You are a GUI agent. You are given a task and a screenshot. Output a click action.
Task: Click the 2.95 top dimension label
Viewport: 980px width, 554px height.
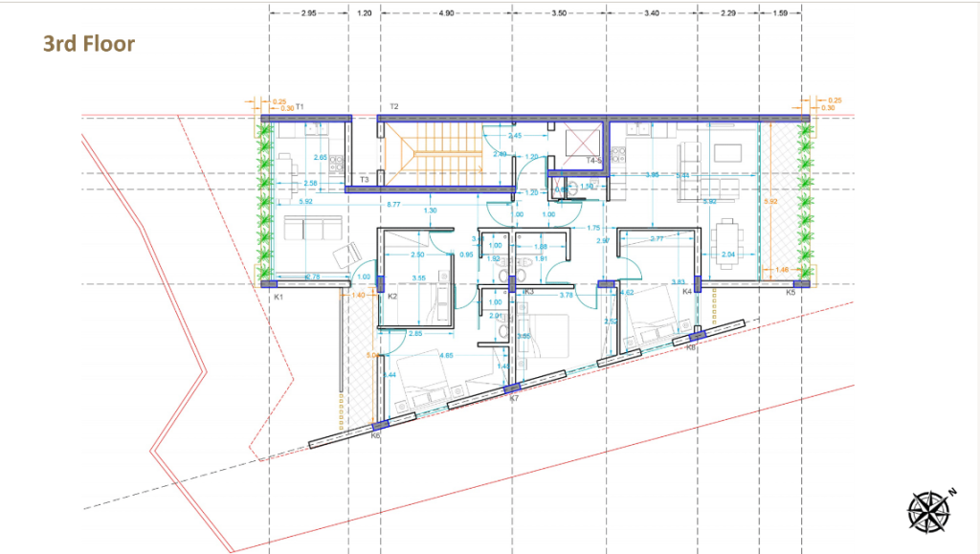click(x=308, y=14)
